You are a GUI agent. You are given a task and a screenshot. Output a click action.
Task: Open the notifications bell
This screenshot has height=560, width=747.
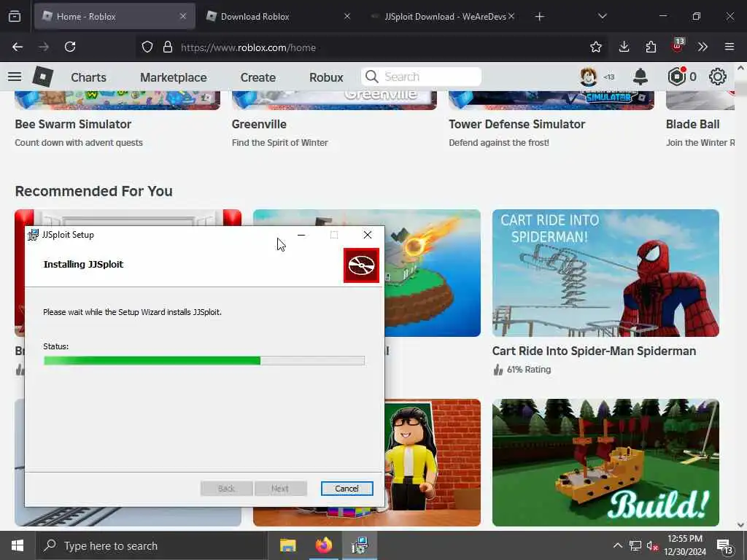tap(640, 77)
